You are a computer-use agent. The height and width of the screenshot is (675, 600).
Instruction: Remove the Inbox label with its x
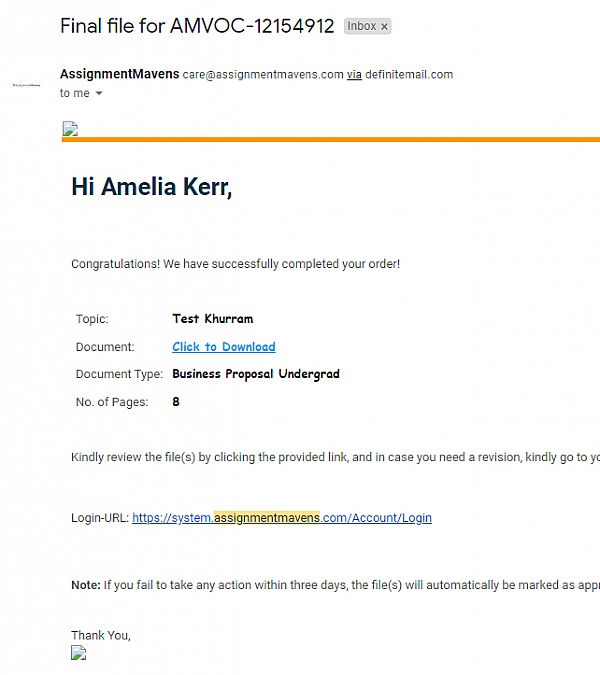pos(384,27)
